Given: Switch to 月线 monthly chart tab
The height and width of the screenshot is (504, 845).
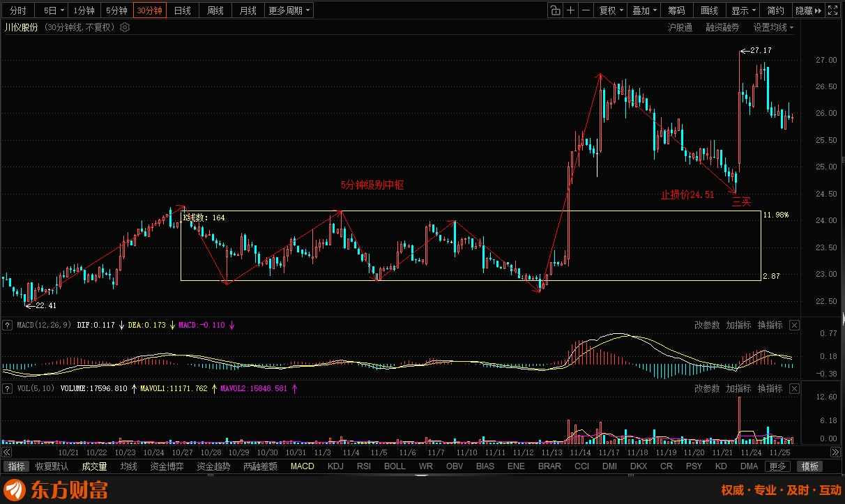Looking at the screenshot, I should pyautogui.click(x=248, y=10).
